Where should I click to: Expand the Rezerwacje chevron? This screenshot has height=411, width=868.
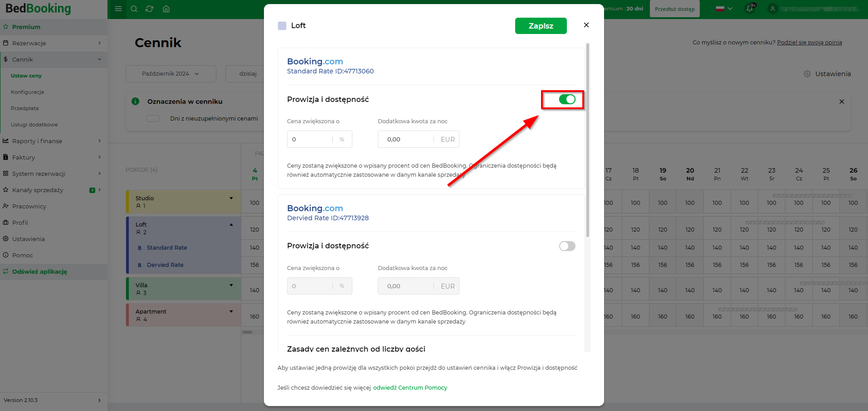pos(99,43)
